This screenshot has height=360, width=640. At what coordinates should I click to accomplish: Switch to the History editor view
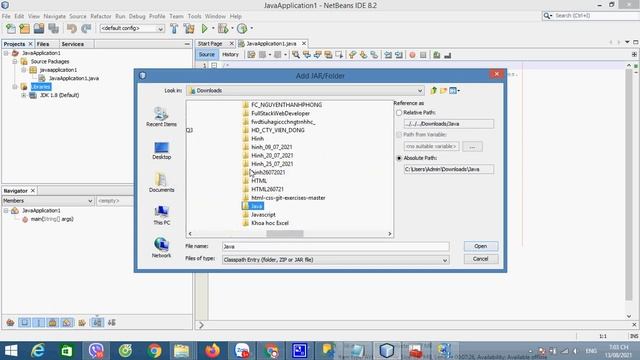pos(230,55)
